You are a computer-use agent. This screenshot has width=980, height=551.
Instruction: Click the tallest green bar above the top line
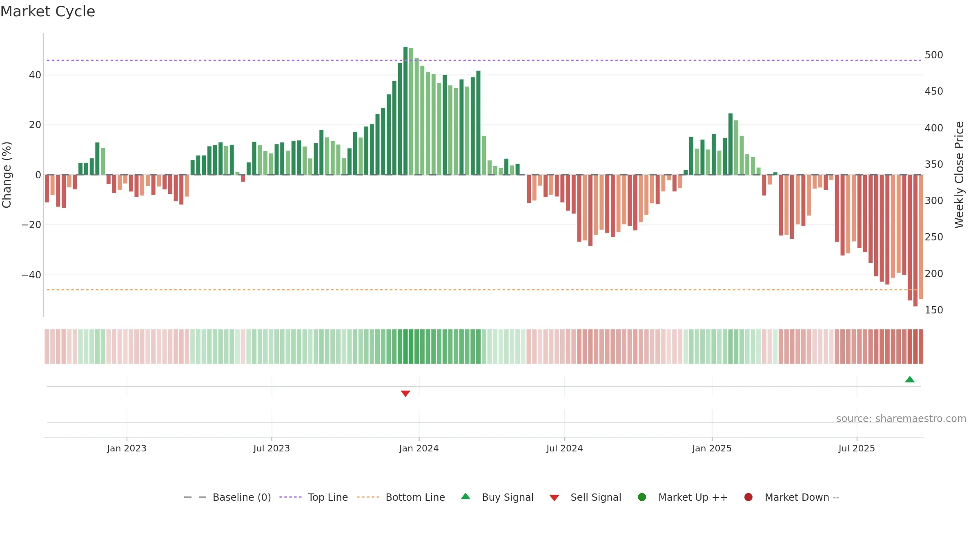pos(405,111)
